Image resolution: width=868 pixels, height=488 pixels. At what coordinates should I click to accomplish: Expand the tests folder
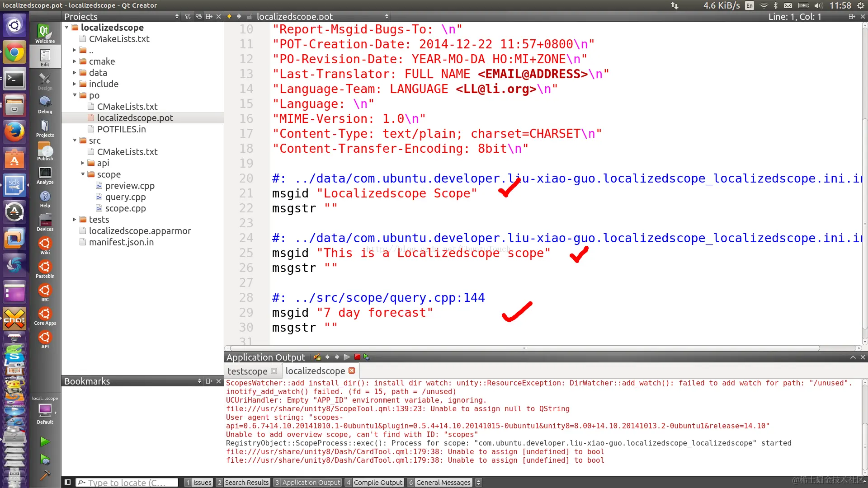tap(75, 220)
